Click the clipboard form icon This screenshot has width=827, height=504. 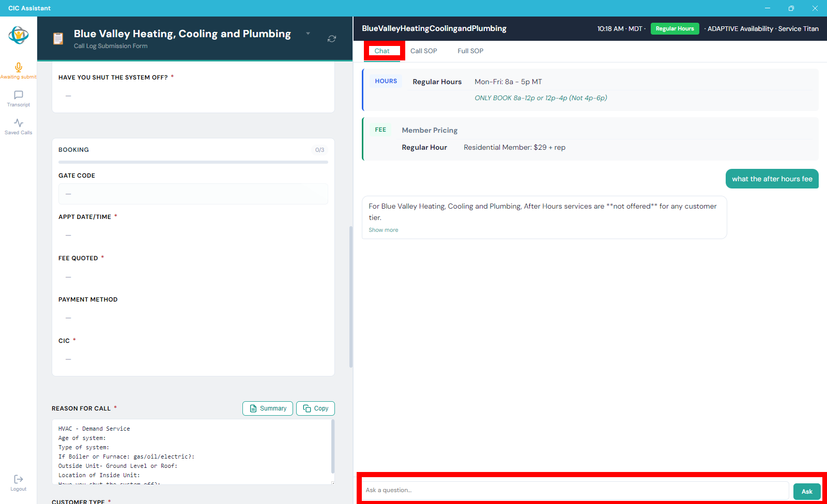coord(58,39)
